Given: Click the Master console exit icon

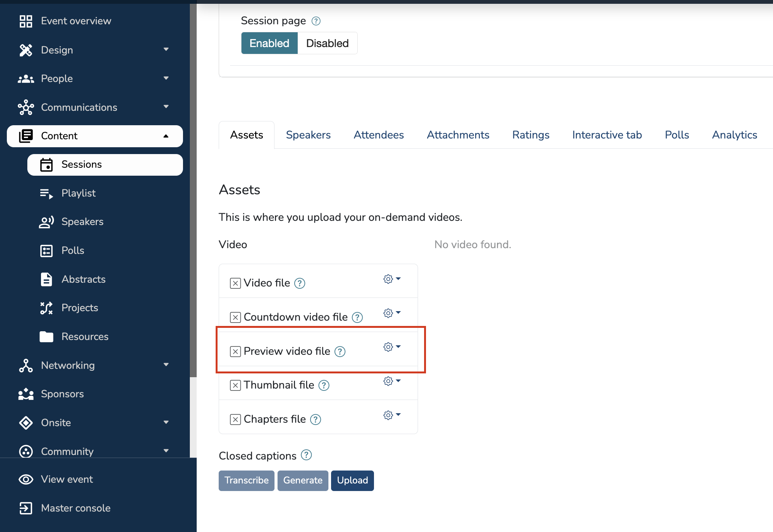Looking at the screenshot, I should coord(26,508).
